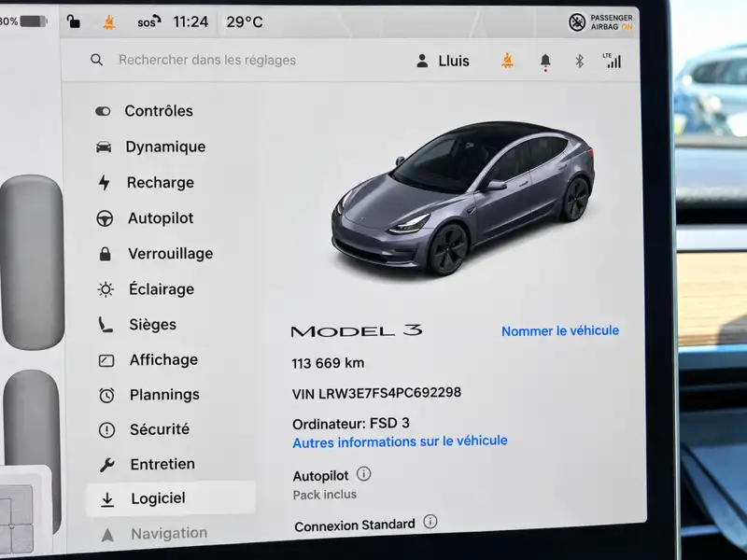Tap the SOS emergency call icon

[148, 21]
